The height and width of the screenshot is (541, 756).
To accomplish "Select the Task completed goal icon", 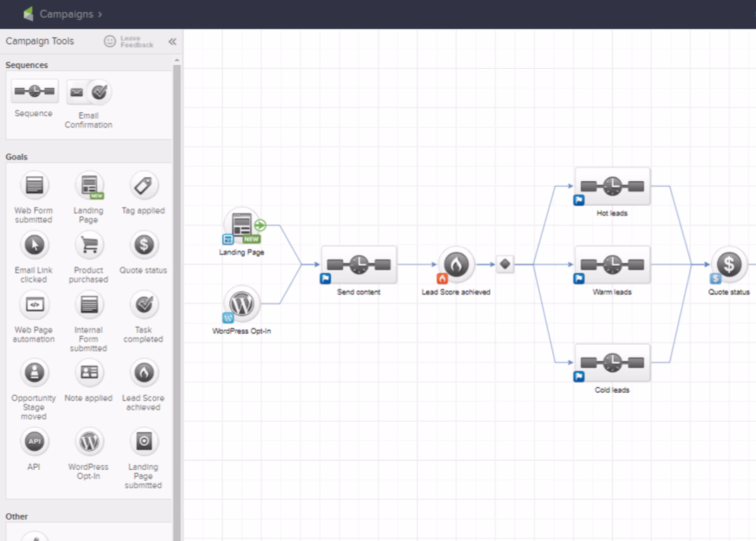I will (144, 304).
